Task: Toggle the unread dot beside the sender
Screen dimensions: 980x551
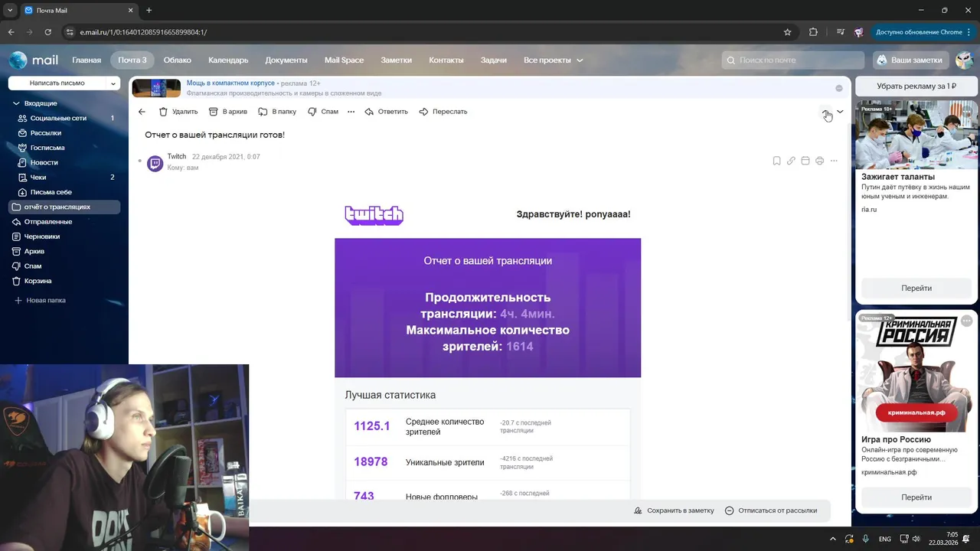Action: click(139, 161)
